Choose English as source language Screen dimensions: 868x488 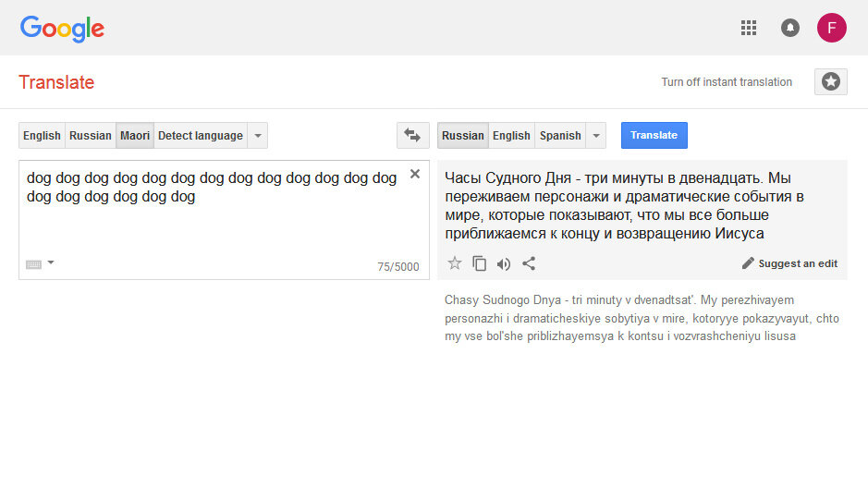[43, 136]
